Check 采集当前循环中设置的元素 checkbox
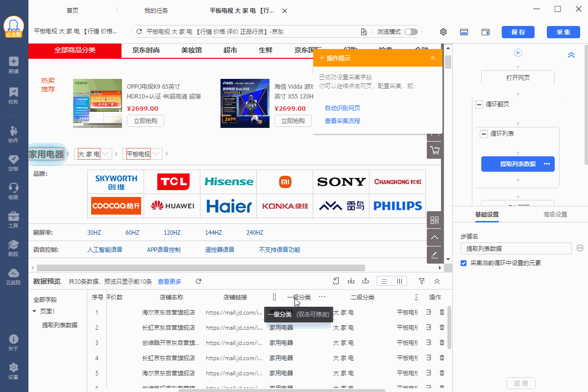 464,263
